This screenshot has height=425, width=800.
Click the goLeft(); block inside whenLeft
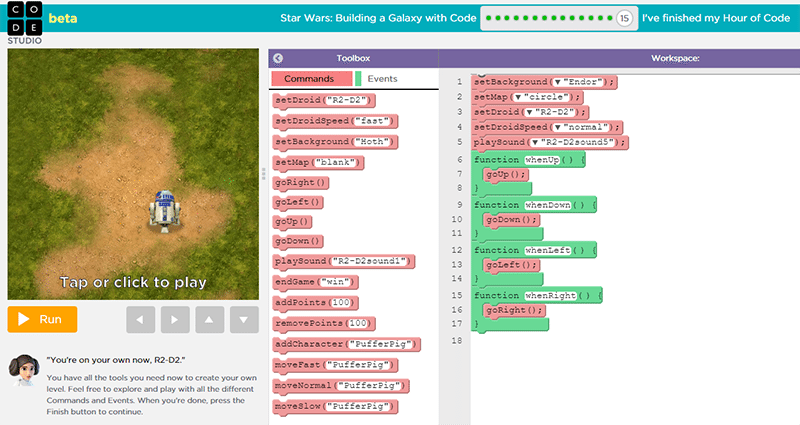tap(511, 265)
